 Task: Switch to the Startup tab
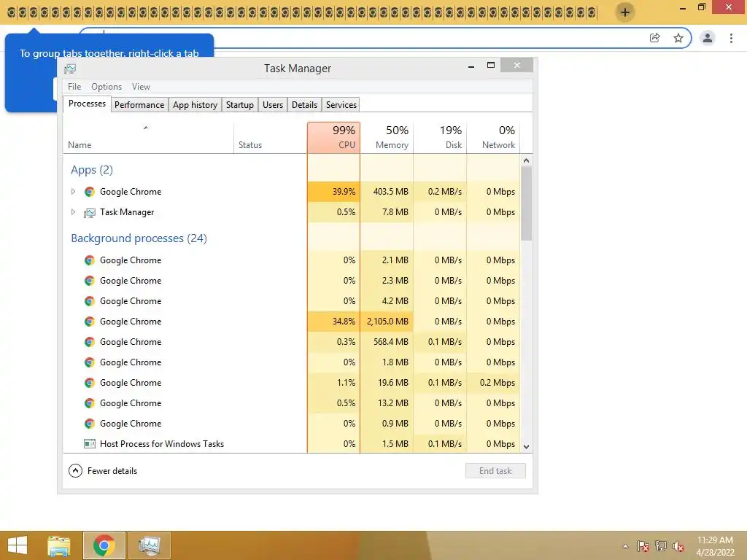(239, 105)
